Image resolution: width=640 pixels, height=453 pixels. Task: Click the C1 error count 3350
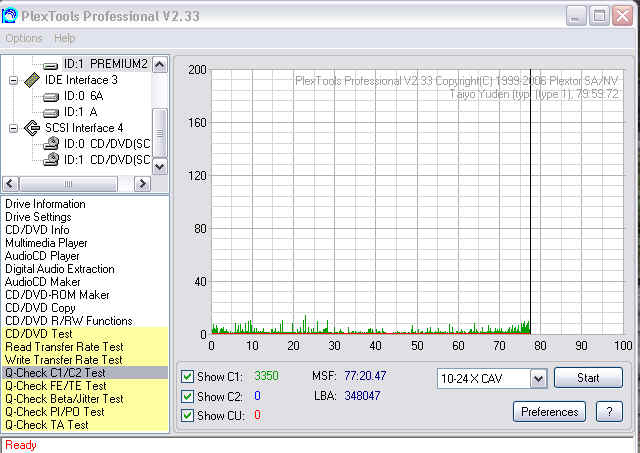tap(267, 376)
